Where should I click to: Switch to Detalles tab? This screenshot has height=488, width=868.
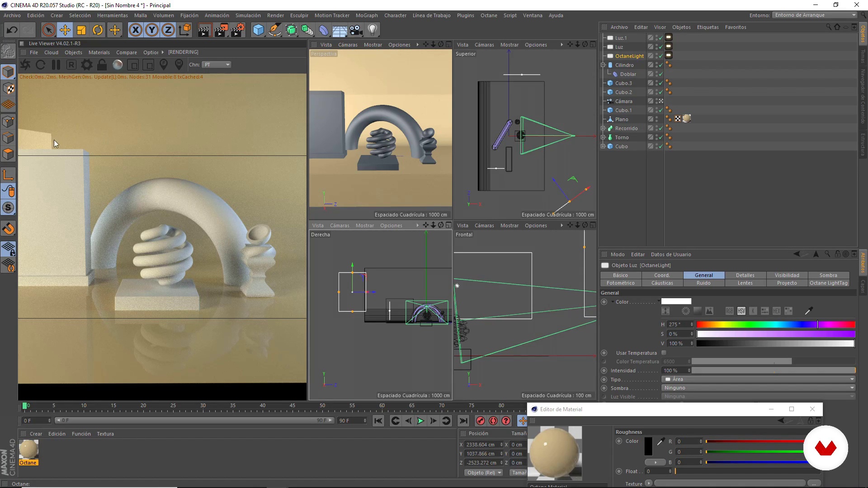click(x=745, y=275)
